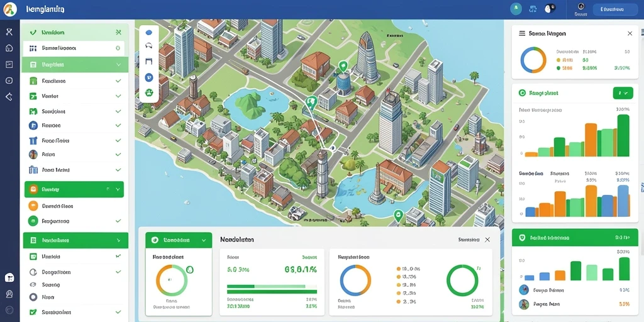
Task: Toggle the checkmark on the round photo avatar row
Action: pyautogui.click(x=118, y=155)
